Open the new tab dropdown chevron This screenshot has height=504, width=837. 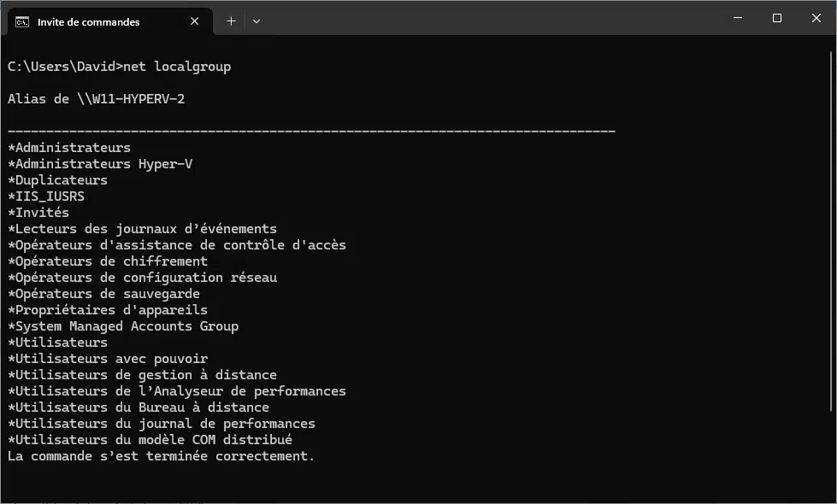pos(256,21)
